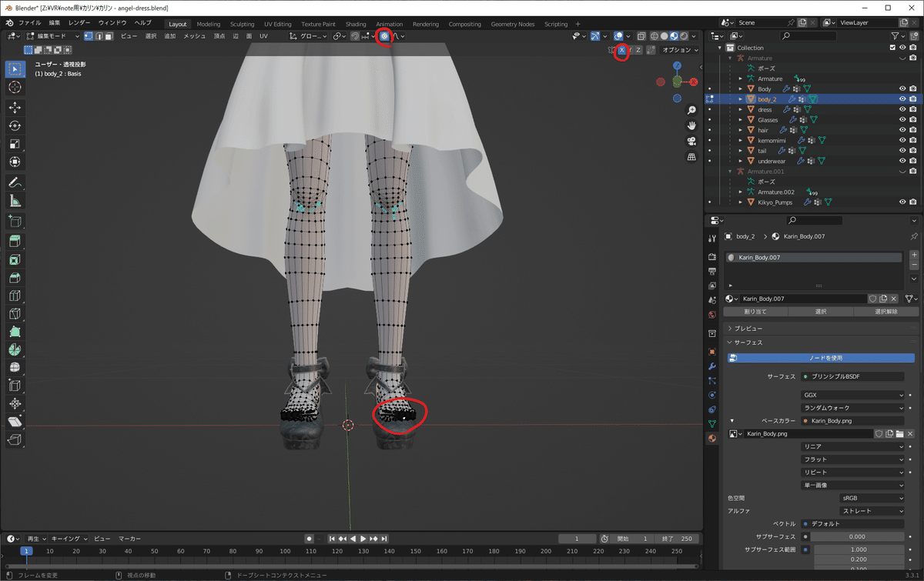Switch to the UV Editing workspace tab
924x581 pixels.
(x=277, y=24)
